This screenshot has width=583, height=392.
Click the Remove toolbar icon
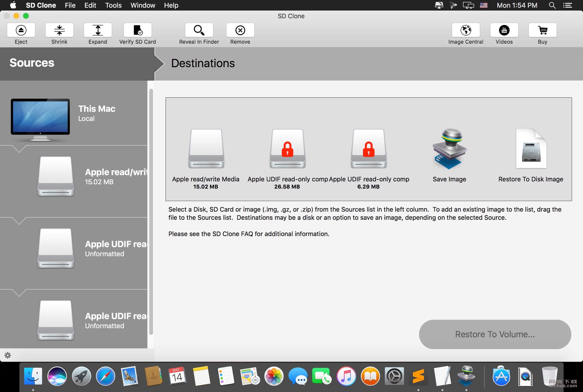coord(240,30)
